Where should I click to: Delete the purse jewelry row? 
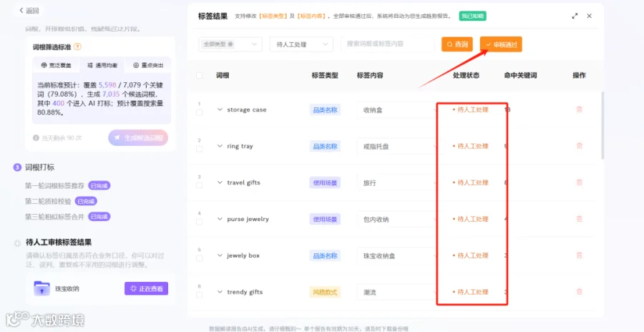pos(579,219)
